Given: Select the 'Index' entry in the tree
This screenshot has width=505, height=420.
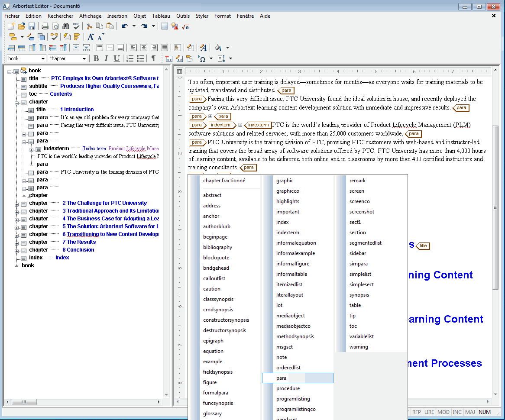Looking at the screenshot, I should 62,257.
